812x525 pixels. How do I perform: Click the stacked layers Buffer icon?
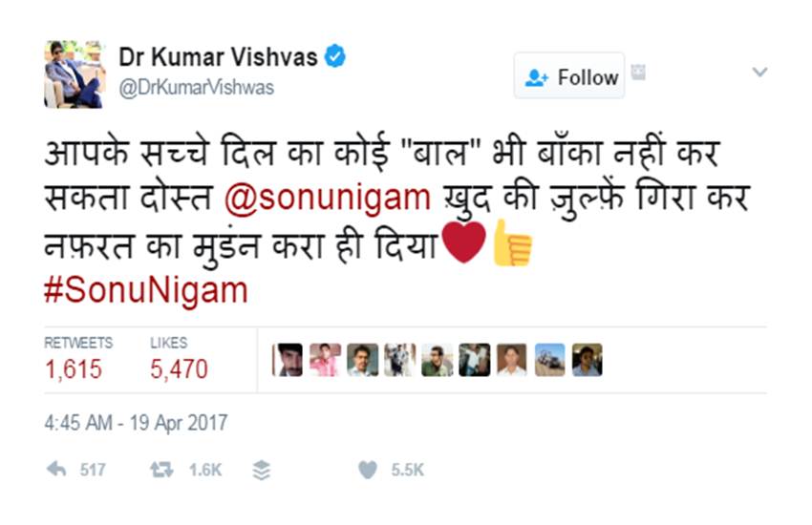coord(262,470)
